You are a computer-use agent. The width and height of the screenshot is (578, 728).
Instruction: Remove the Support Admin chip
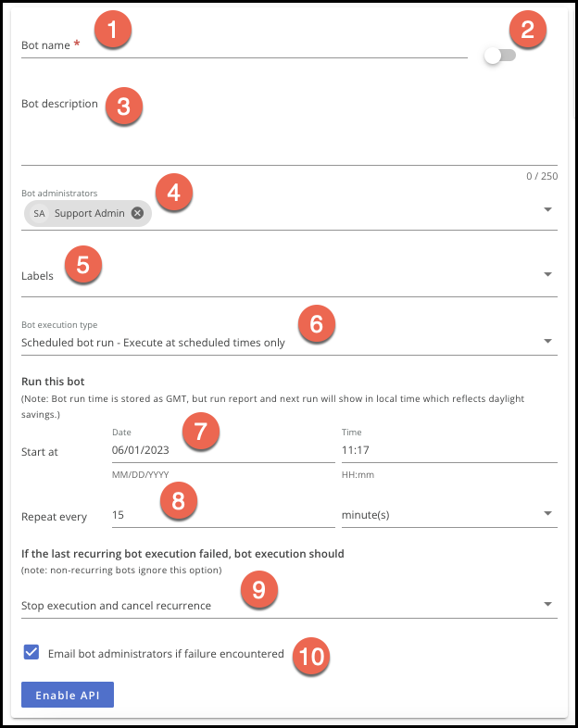pyautogui.click(x=137, y=213)
